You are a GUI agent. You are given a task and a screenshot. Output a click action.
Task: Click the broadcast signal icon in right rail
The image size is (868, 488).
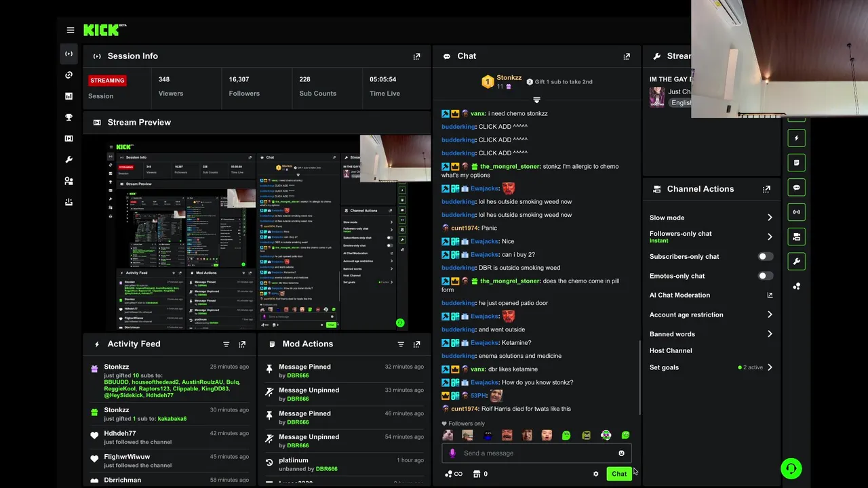(x=797, y=212)
